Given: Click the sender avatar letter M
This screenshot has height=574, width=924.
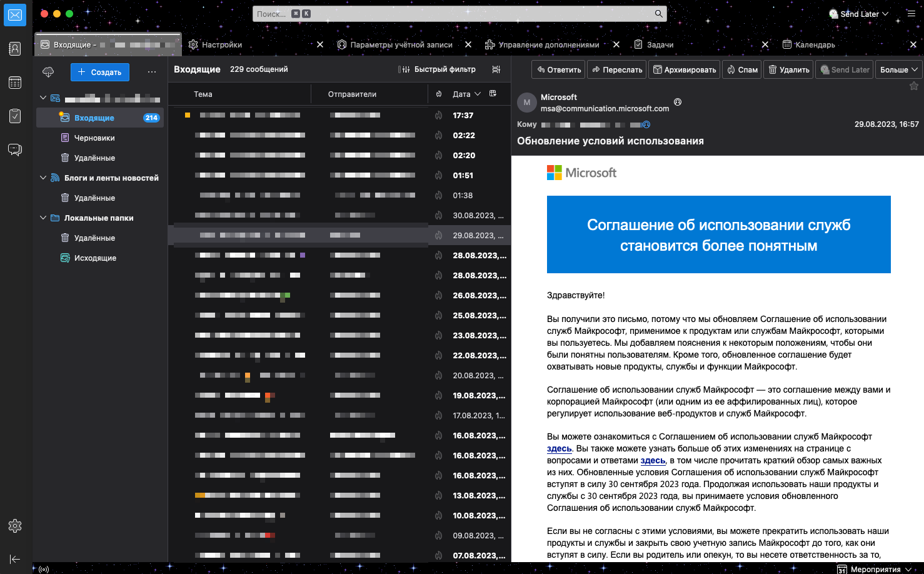Looking at the screenshot, I should tap(527, 103).
